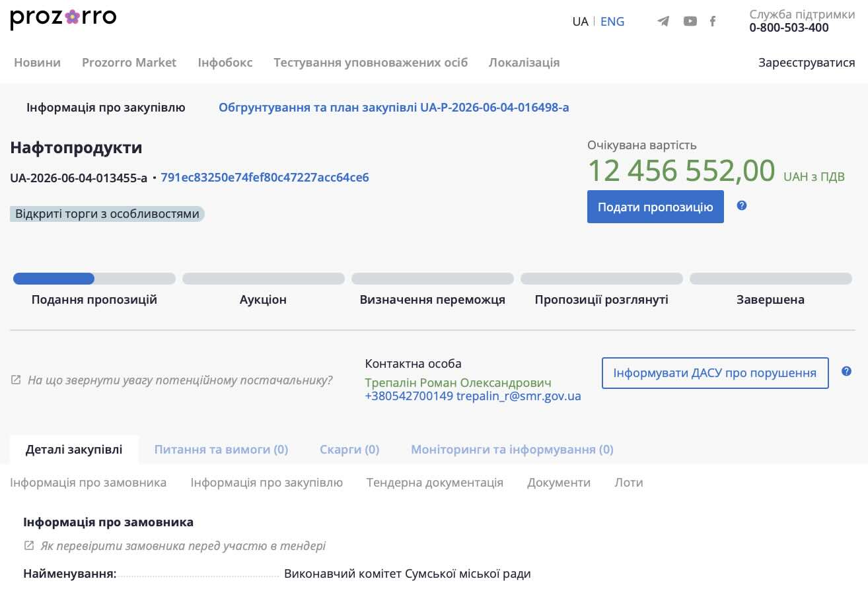Image resolution: width=868 pixels, height=589 pixels.
Task: Open the Facebook page icon
Action: [x=713, y=21]
